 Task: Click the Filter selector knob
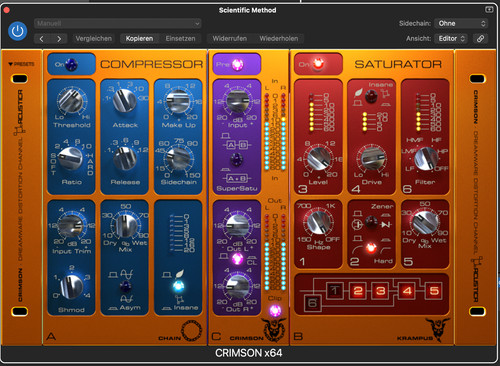[x=425, y=159]
